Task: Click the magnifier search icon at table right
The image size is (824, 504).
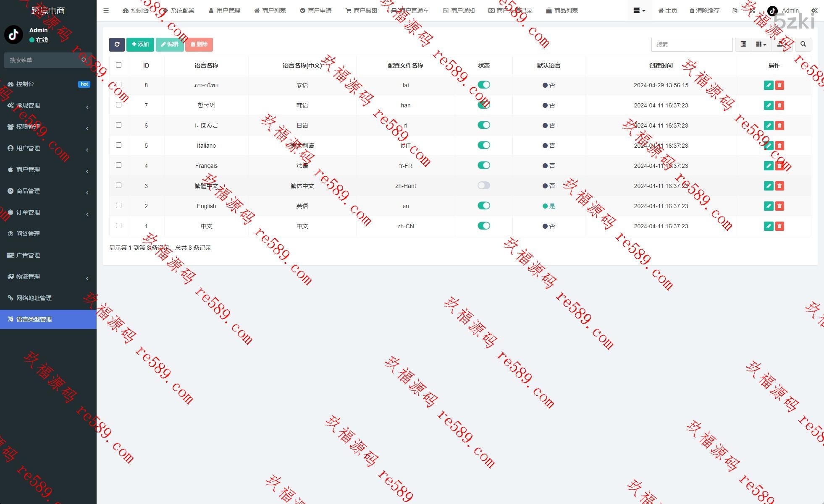Action: [x=803, y=44]
